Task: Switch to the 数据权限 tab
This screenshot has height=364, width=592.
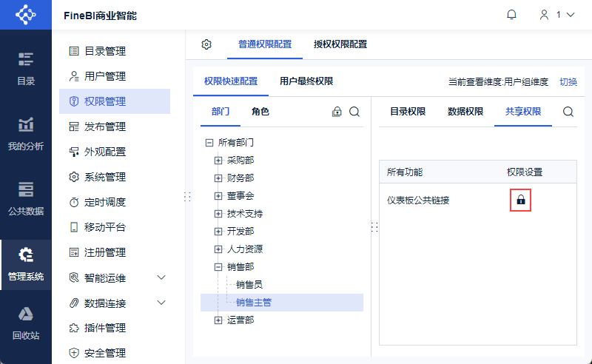Action: [465, 112]
